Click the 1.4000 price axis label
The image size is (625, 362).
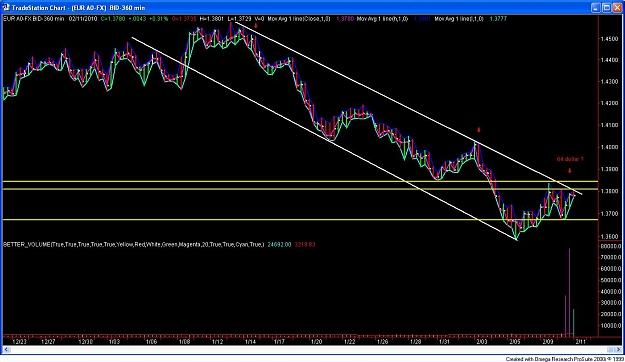[x=609, y=147]
